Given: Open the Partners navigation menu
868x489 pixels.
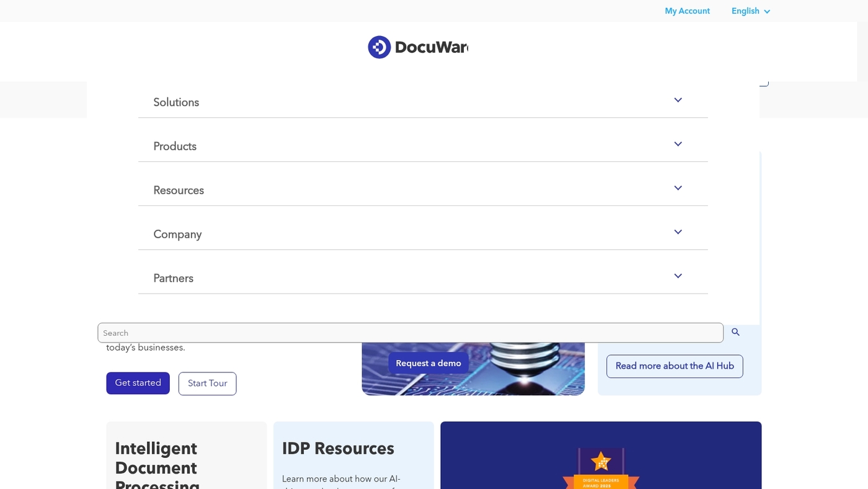Looking at the screenshot, I should (173, 279).
